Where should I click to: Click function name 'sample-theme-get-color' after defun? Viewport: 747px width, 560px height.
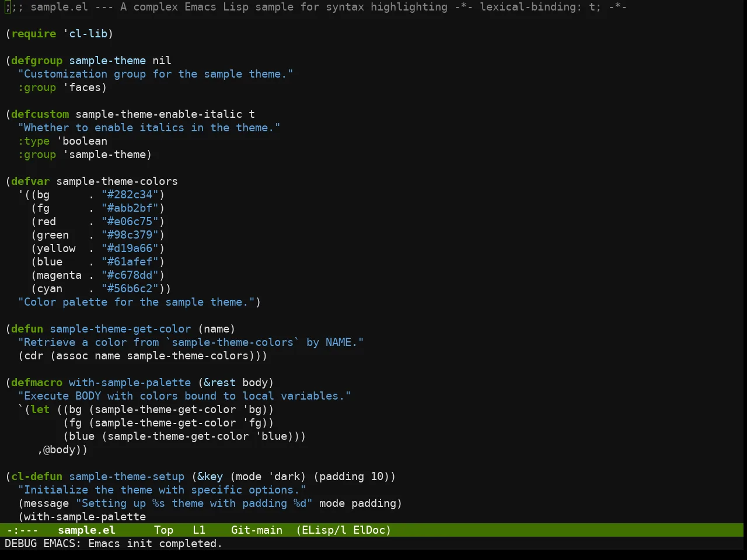coord(120,329)
